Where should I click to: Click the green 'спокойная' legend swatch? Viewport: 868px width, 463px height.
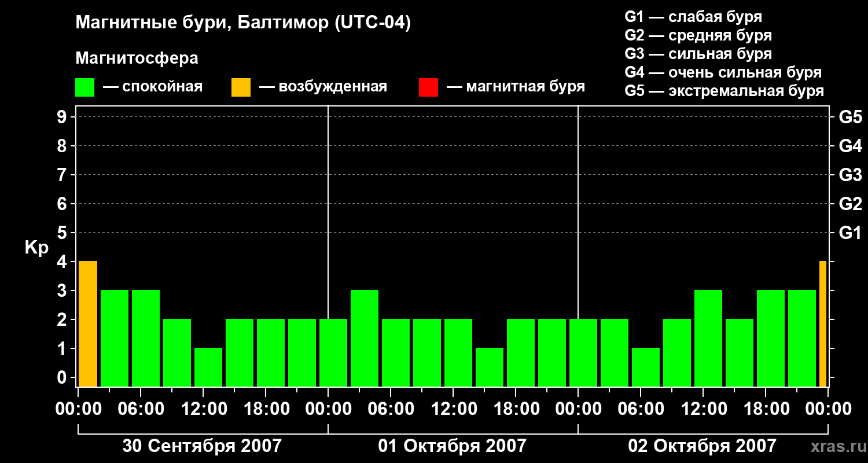click(85, 87)
